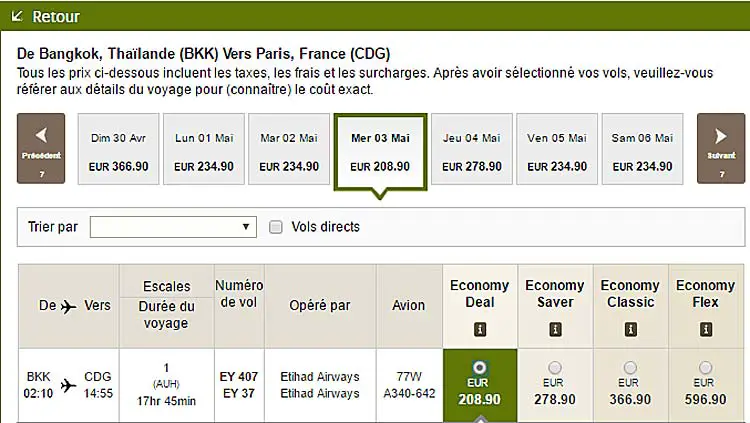
Task: Click flight number EY 407 in the row
Action: coord(239,377)
